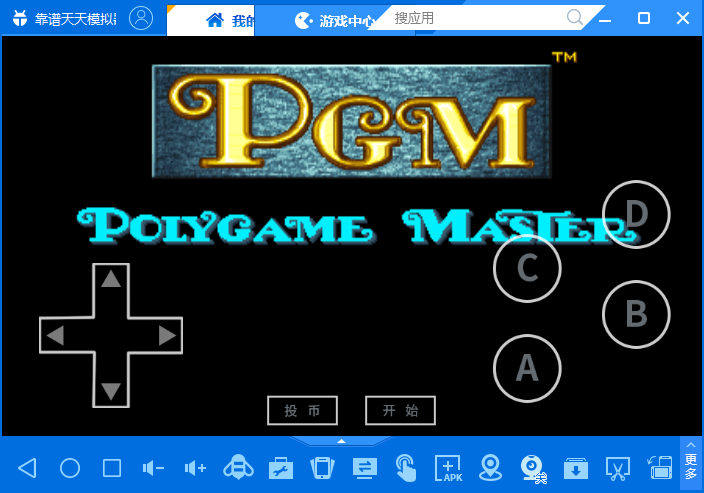This screenshot has width=704, height=493.
Task: Tap the D-pad left arrow
Action: tap(55, 335)
